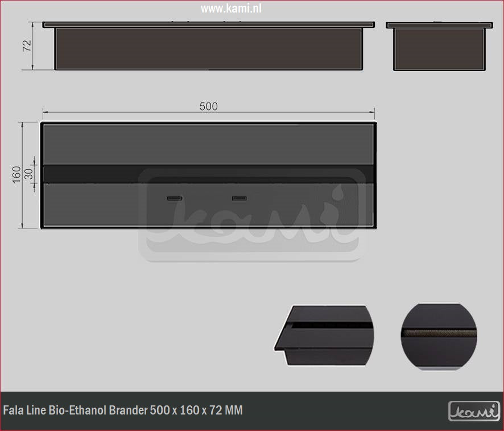This screenshot has height=431, width=504.
Task: Click the top flange of front view
Action: (208, 24)
